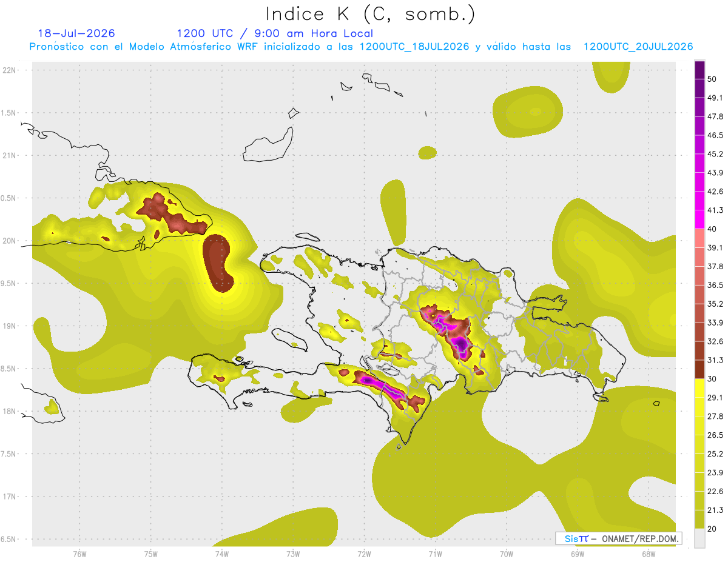728x562 pixels.
Task: Click the '22N' latitude label
Action: pos(10,70)
